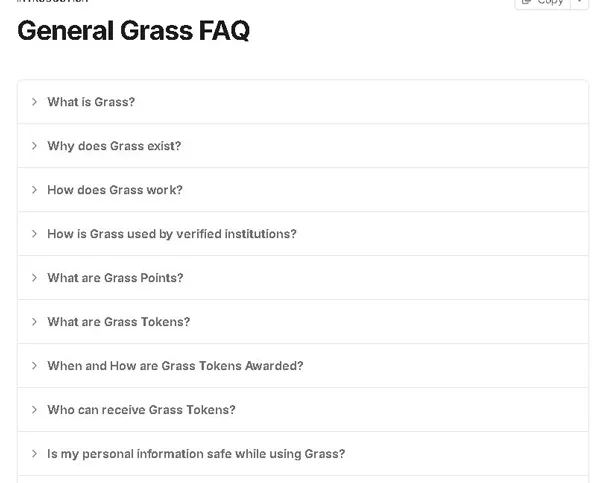Open the What is Grass? question text
This screenshot has height=483, width=600.
(91, 102)
